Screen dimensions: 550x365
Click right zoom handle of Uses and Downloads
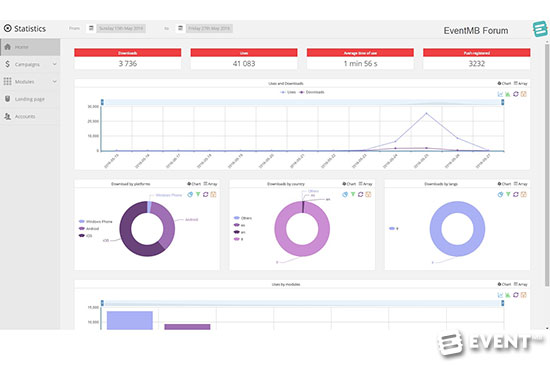(503, 102)
